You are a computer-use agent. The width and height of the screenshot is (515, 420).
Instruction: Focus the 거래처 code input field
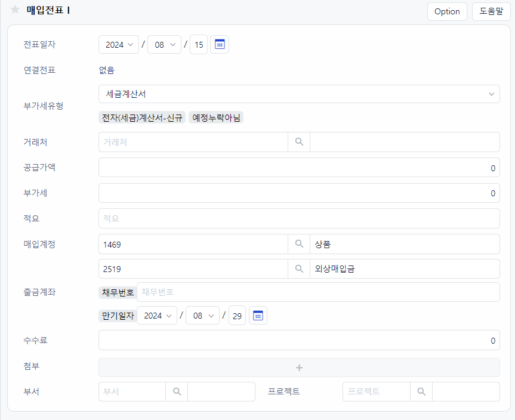coord(193,142)
